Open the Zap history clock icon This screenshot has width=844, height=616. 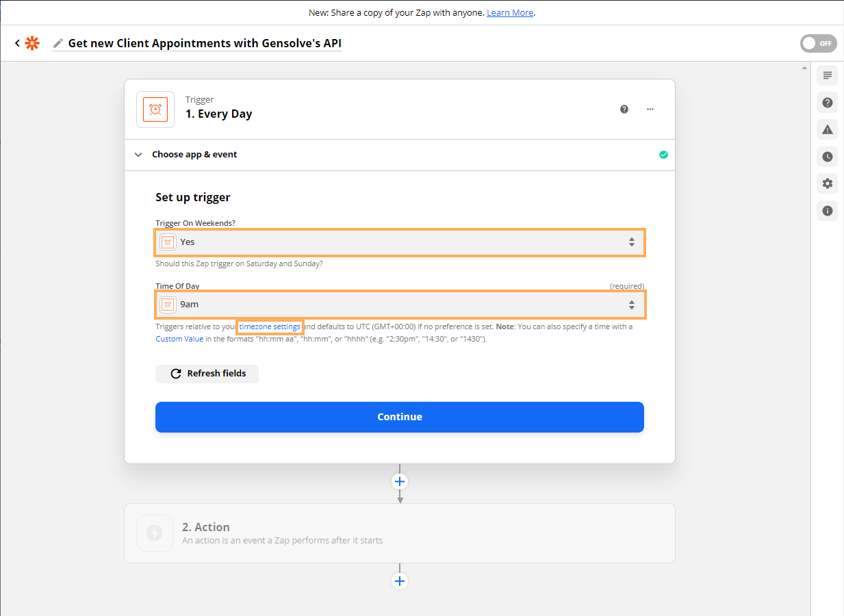coord(828,157)
